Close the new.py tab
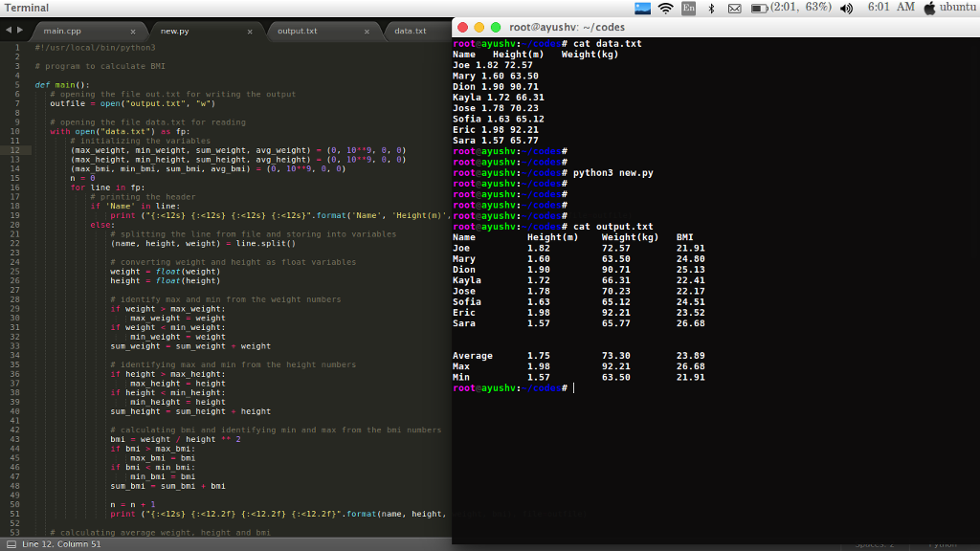 coord(250,32)
